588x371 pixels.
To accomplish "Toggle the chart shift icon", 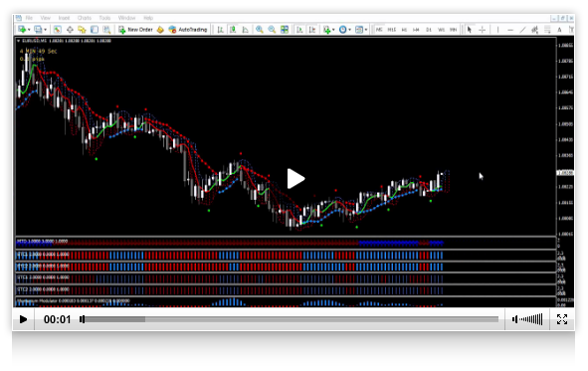I will click(x=312, y=29).
